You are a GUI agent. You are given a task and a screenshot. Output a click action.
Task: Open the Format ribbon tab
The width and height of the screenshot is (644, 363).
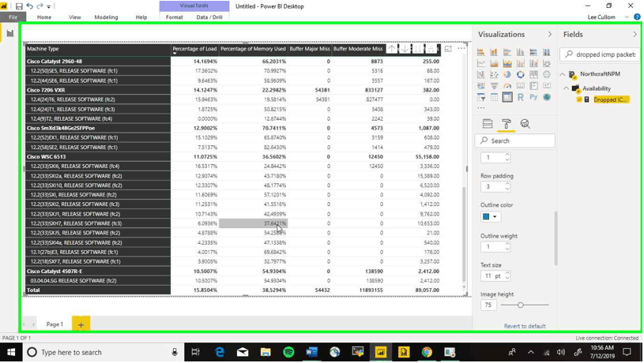174,17
